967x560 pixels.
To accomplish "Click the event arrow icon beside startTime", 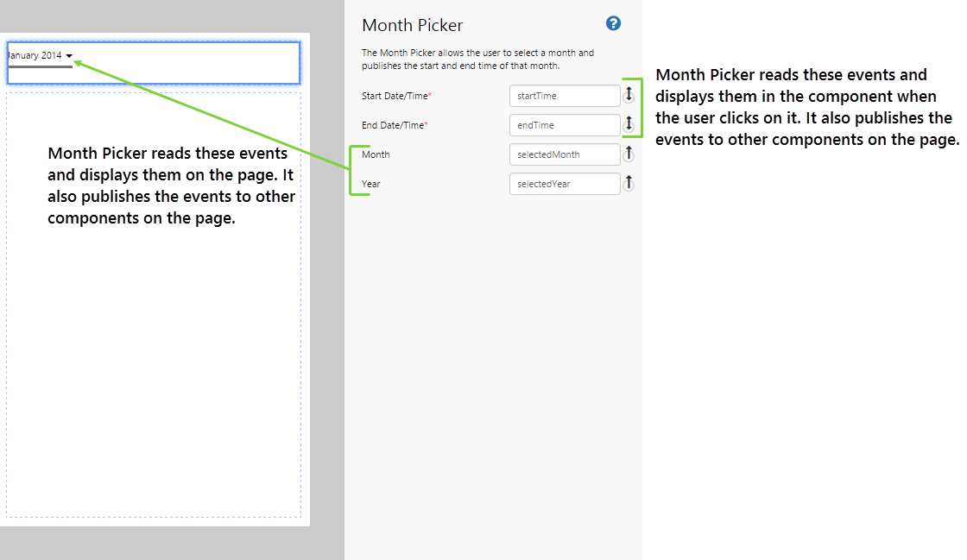I will pos(629,95).
